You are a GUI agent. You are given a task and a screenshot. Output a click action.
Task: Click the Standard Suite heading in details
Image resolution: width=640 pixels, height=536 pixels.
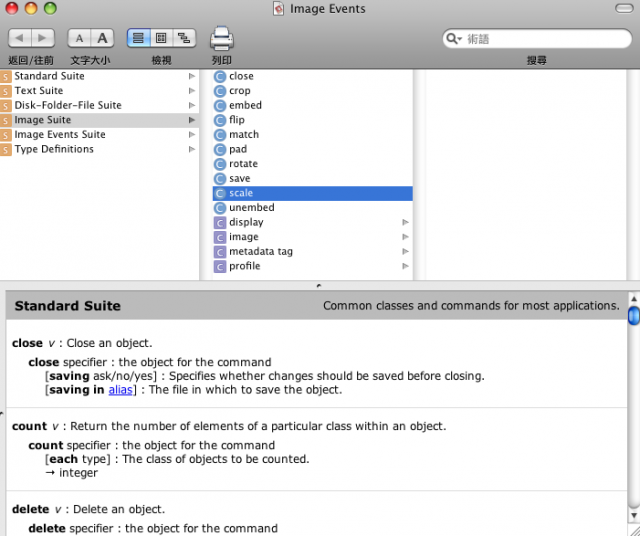tap(67, 306)
